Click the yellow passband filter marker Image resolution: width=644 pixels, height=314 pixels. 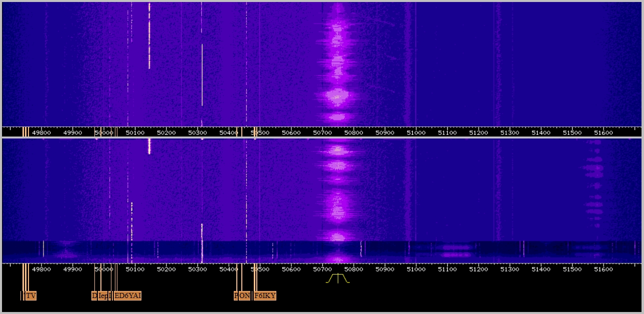click(338, 278)
